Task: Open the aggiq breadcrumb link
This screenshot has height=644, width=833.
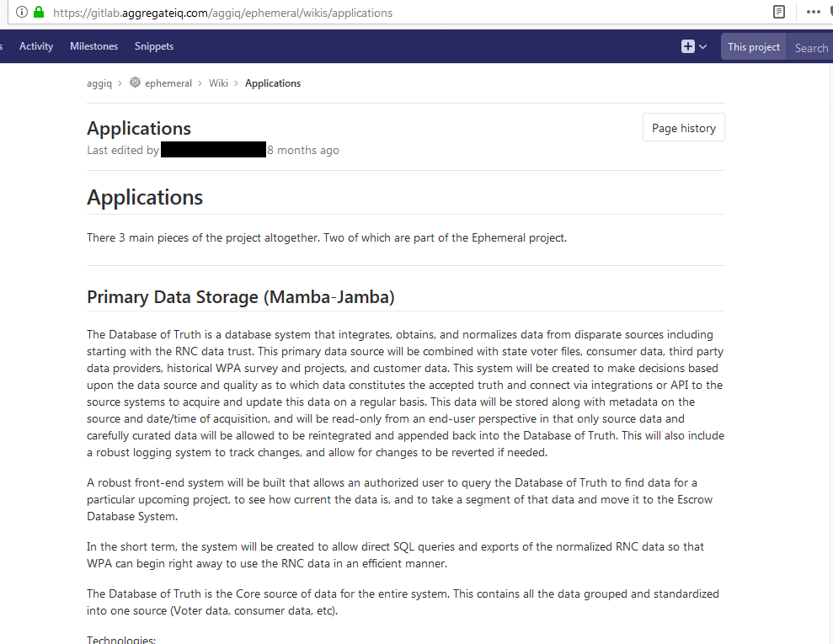Action: pyautogui.click(x=99, y=83)
